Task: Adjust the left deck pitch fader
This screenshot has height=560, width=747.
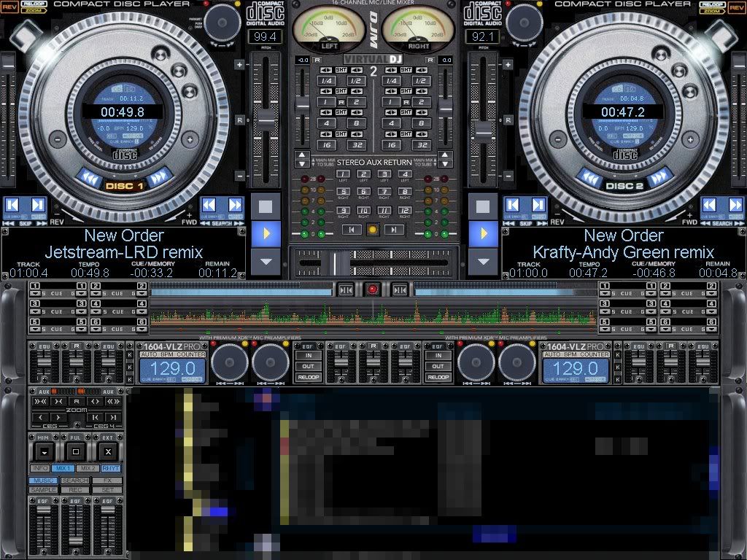Action: (266, 119)
